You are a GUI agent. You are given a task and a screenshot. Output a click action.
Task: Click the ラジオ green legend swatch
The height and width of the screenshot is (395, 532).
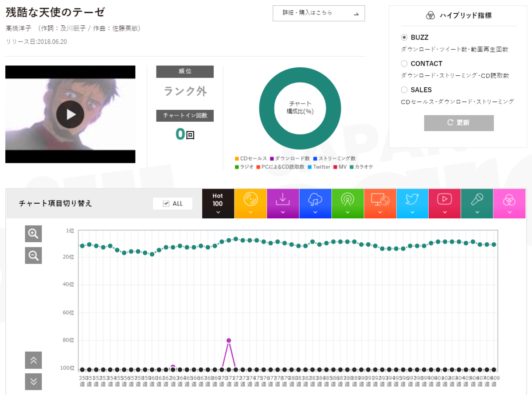[x=237, y=167]
